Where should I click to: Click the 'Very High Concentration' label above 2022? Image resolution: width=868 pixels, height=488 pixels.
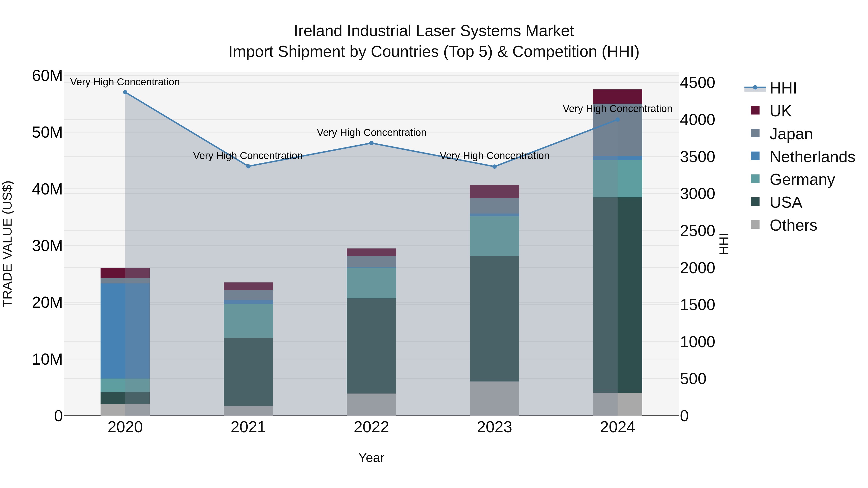(x=372, y=133)
